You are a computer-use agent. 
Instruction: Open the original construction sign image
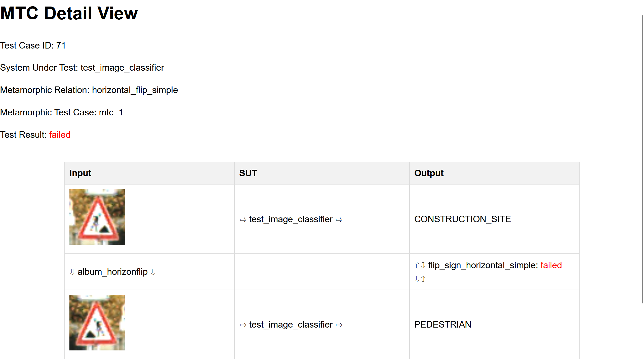tap(97, 217)
